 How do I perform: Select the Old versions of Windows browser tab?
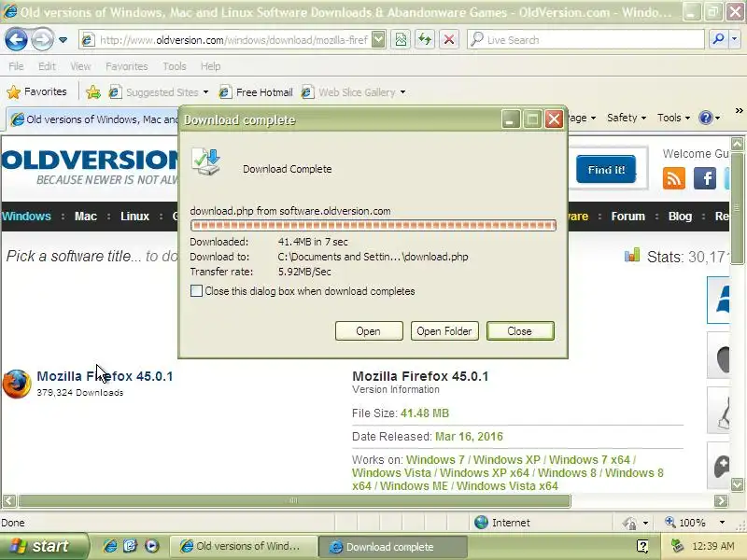coord(93,119)
